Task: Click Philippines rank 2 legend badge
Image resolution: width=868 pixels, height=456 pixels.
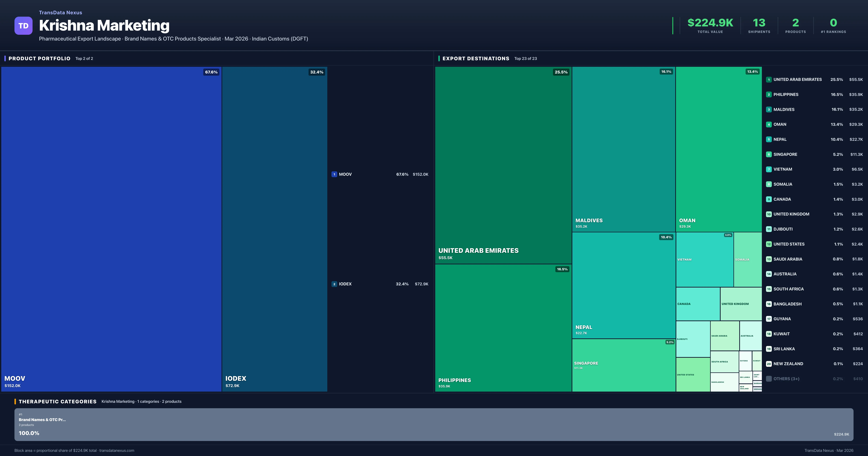Action: (x=769, y=94)
